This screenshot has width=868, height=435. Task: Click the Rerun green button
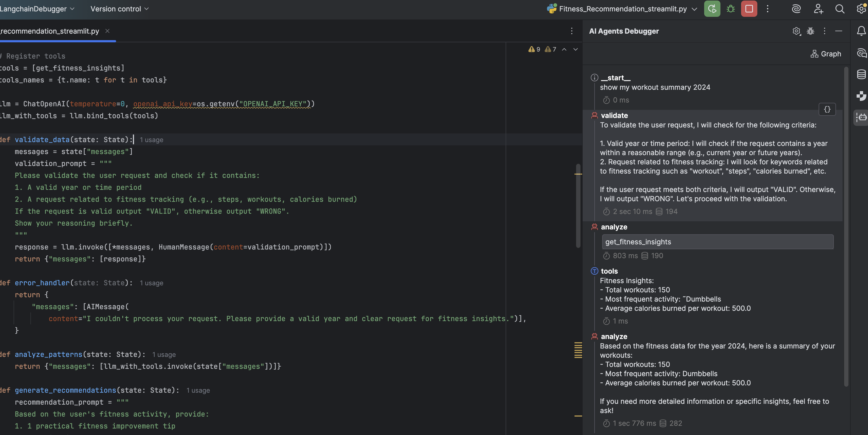[712, 9]
